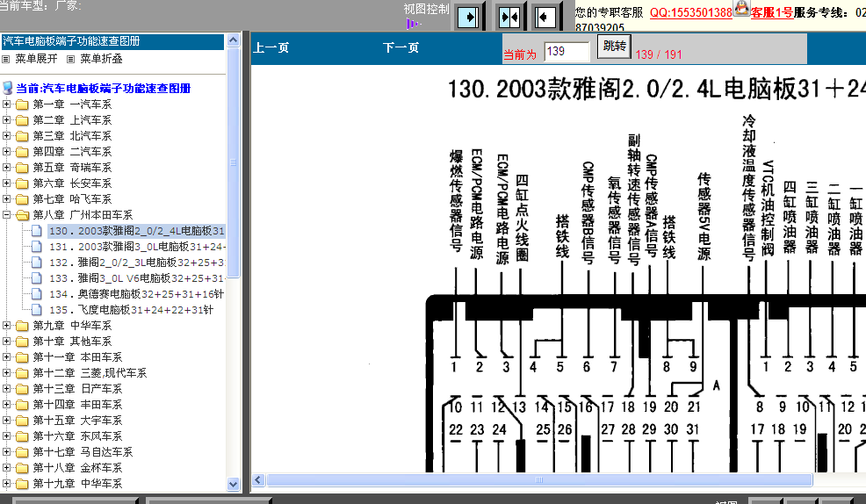
Task: Click 菜单折叠 to collapse all menus
Action: [x=102, y=59]
